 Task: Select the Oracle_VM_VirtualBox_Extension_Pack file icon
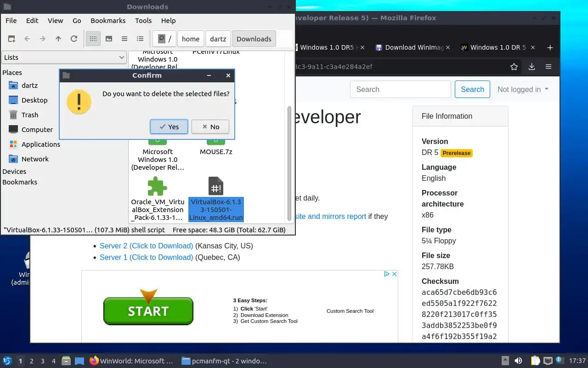tap(158, 186)
